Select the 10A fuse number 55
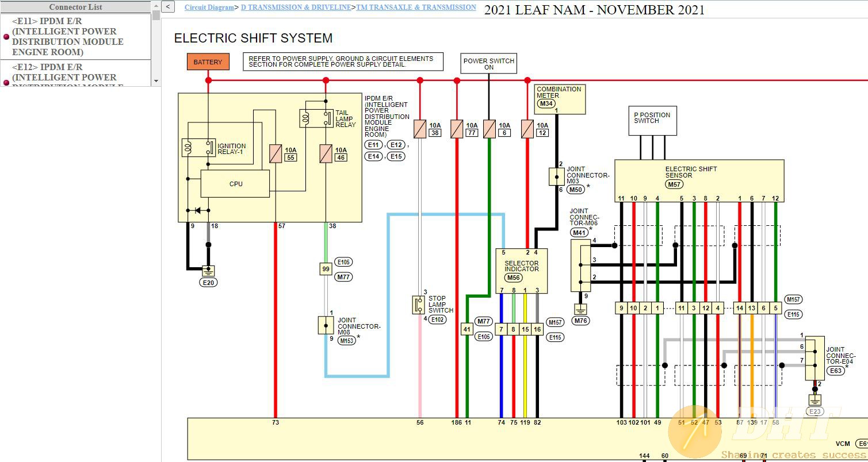Viewport: 868px width, 462px height. (x=276, y=153)
